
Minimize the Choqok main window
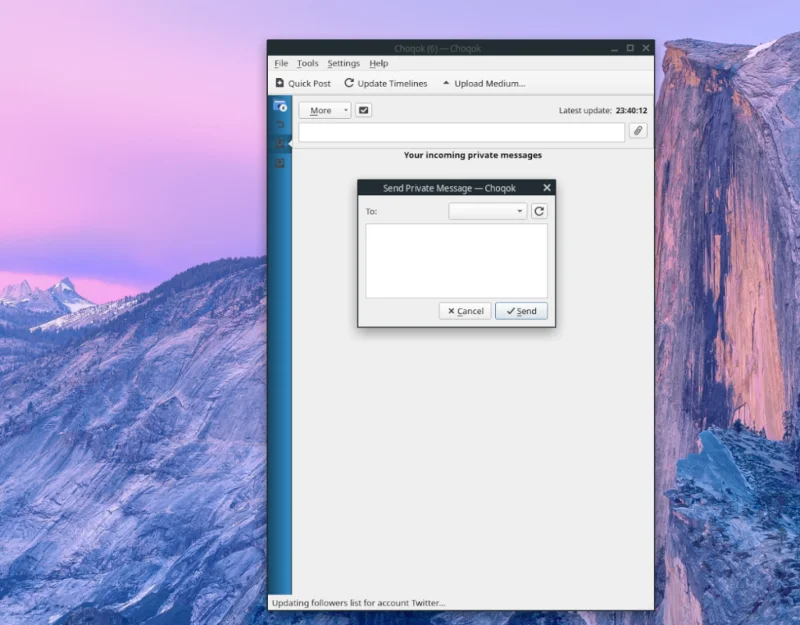(614, 48)
